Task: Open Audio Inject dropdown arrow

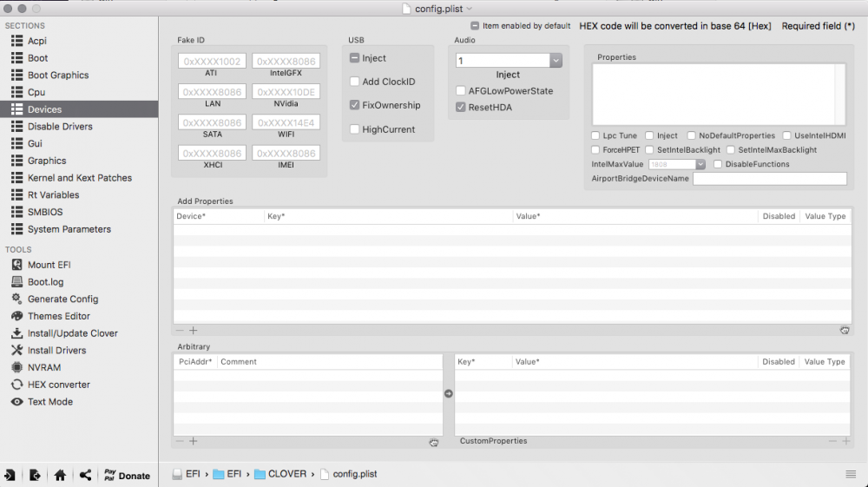Action: tap(556, 60)
